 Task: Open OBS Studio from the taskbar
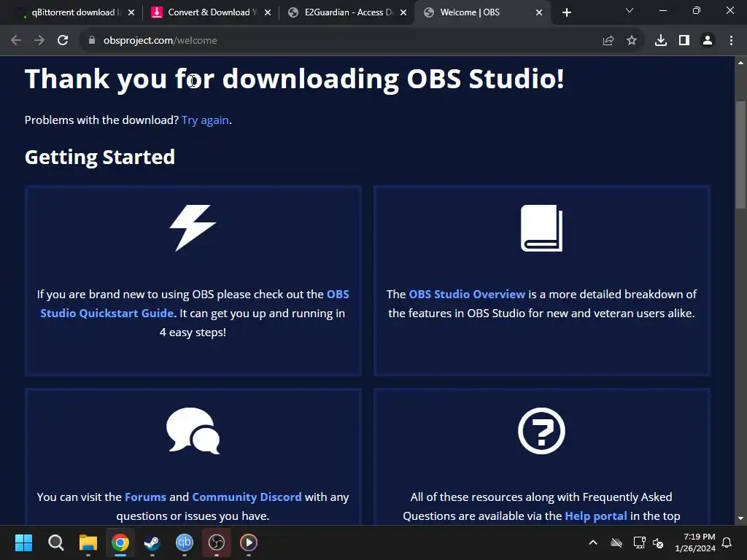[216, 542]
